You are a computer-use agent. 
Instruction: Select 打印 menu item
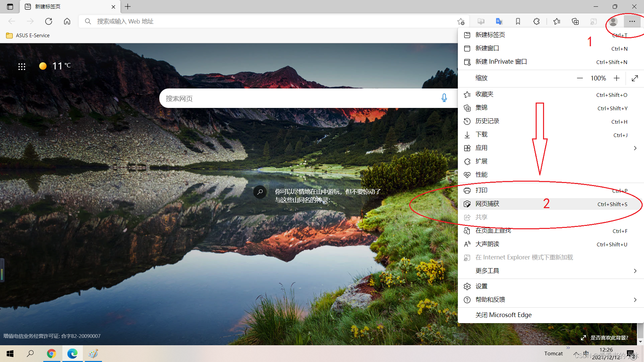(550, 190)
